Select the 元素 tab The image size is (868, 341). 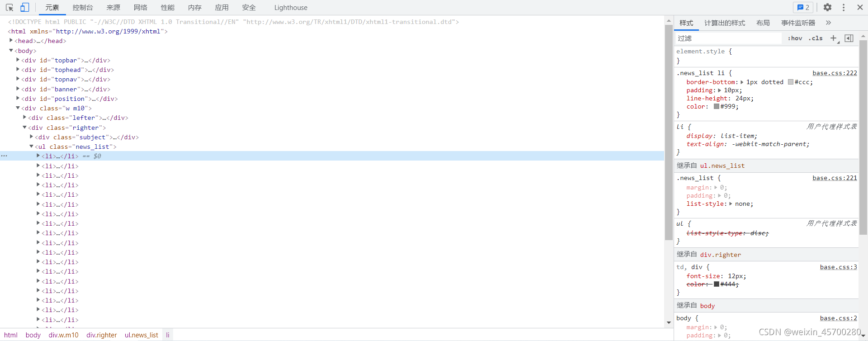click(52, 8)
